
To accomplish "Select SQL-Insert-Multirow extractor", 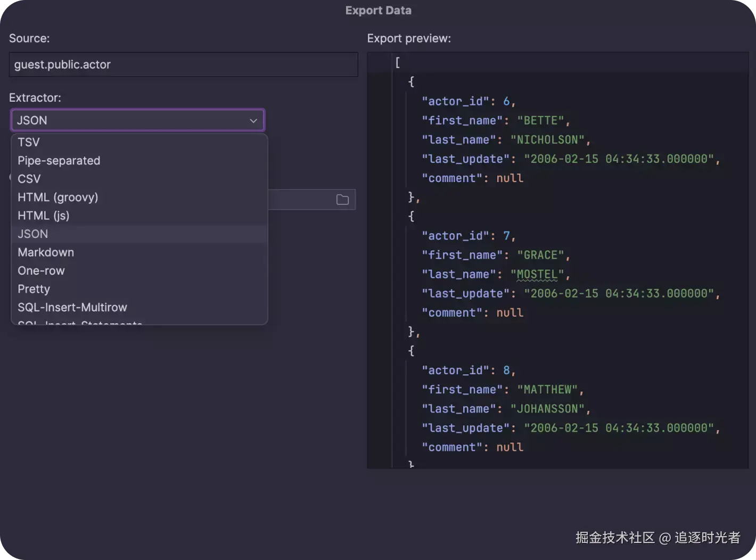I will [72, 308].
